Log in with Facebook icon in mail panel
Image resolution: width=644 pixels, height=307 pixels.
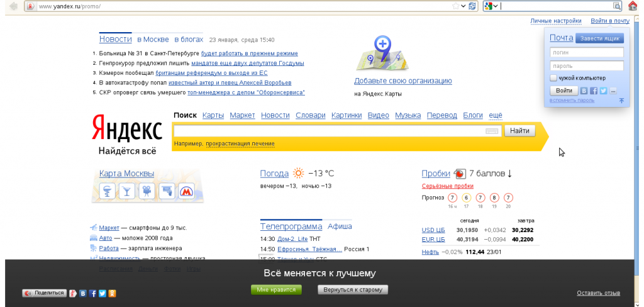[594, 91]
